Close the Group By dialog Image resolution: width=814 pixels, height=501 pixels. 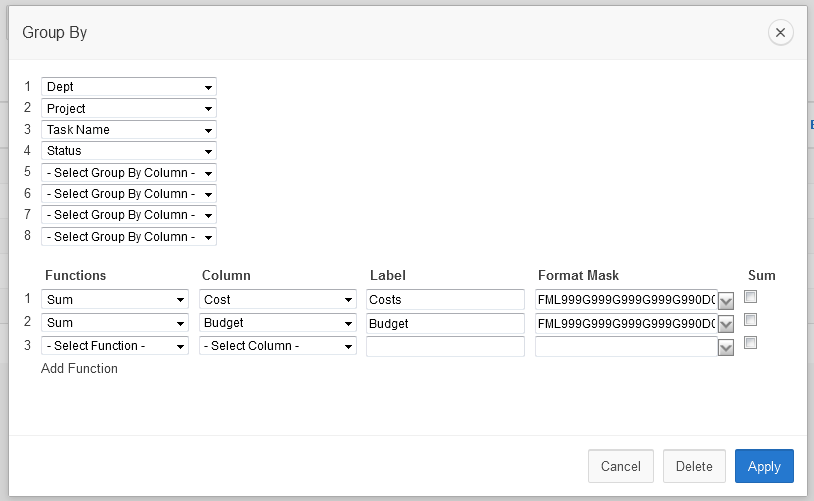pos(781,33)
